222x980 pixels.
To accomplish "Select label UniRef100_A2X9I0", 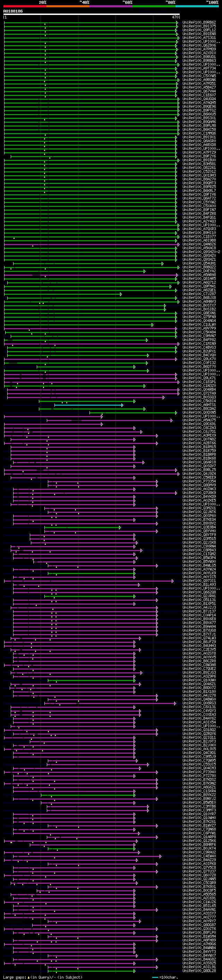I will (x=199, y=53).
